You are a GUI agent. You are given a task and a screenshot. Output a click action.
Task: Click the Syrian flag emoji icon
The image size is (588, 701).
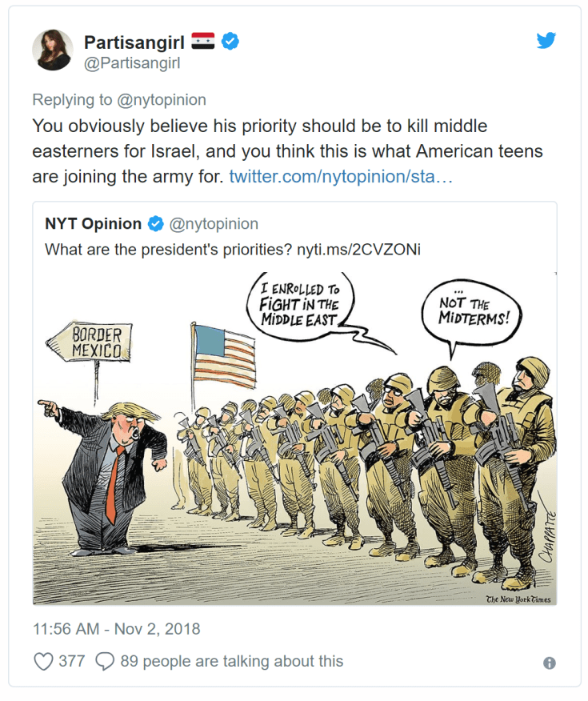pos(203,41)
